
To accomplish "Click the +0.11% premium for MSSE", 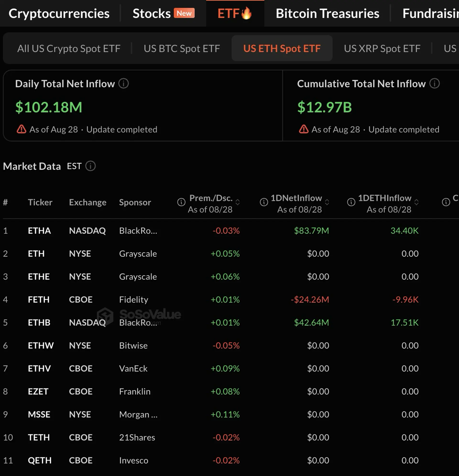I will (x=225, y=414).
